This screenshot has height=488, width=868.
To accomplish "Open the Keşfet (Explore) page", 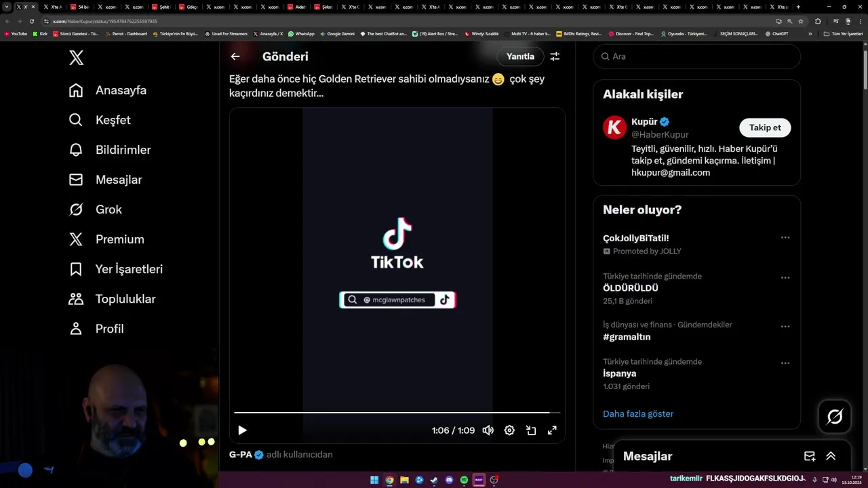I will click(x=100, y=120).
